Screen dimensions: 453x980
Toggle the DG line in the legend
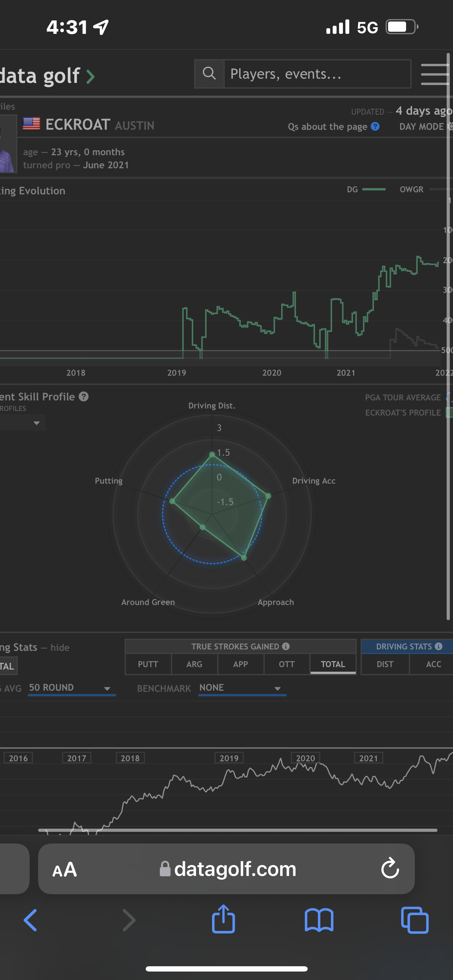click(366, 189)
